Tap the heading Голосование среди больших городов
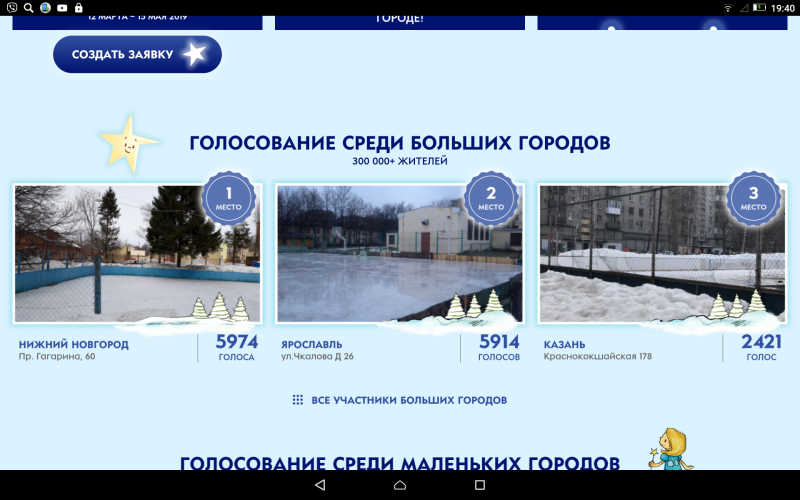The width and height of the screenshot is (800, 500). [x=400, y=143]
